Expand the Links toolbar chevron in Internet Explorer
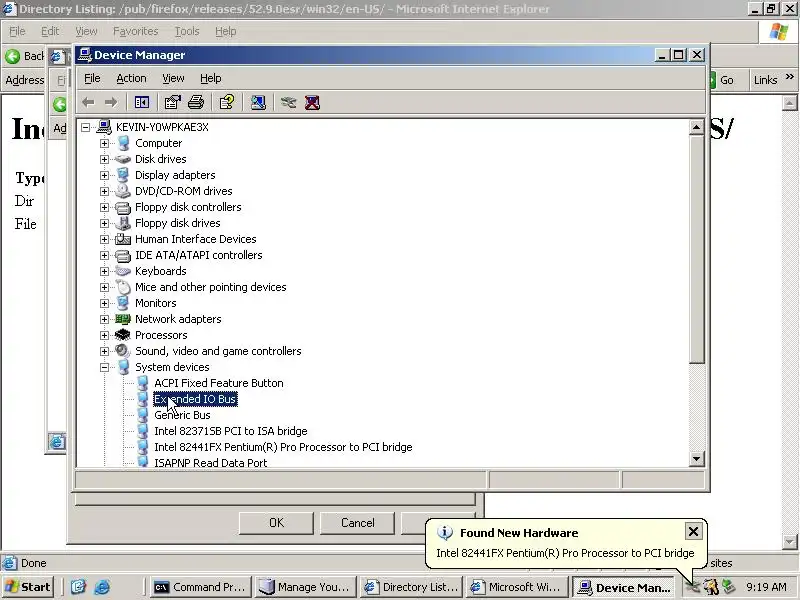Image resolution: width=800 pixels, height=600 pixels. (x=790, y=77)
